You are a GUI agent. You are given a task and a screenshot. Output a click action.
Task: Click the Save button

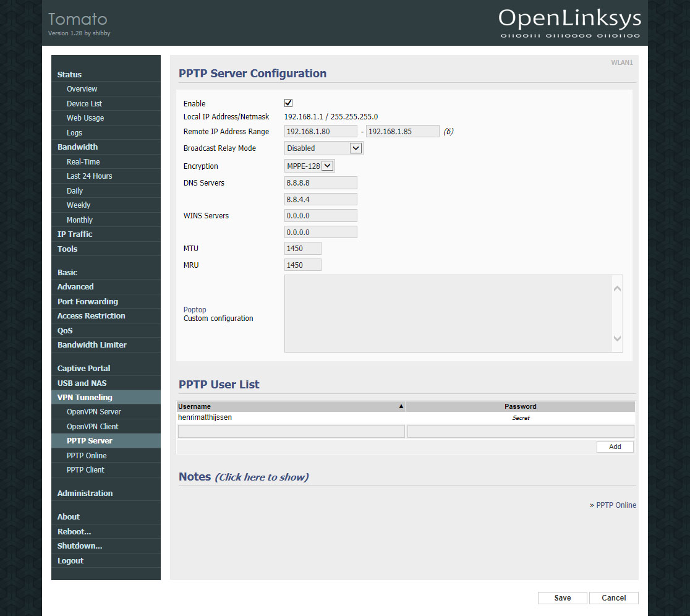(x=562, y=598)
